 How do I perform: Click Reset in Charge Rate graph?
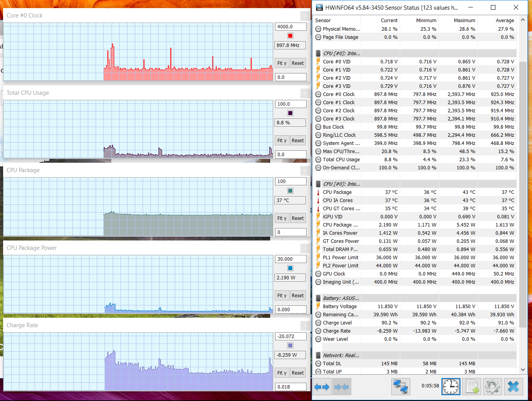pyautogui.click(x=298, y=373)
